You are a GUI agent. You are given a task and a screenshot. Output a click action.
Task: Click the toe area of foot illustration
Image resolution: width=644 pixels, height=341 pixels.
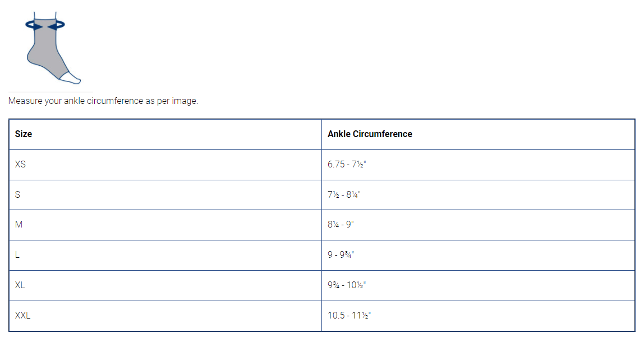74,78
